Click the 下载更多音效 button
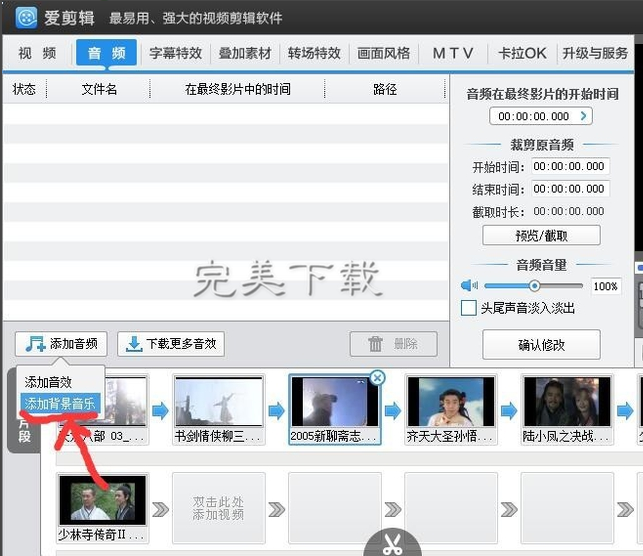Image resolution: width=643 pixels, height=556 pixels. tap(171, 344)
